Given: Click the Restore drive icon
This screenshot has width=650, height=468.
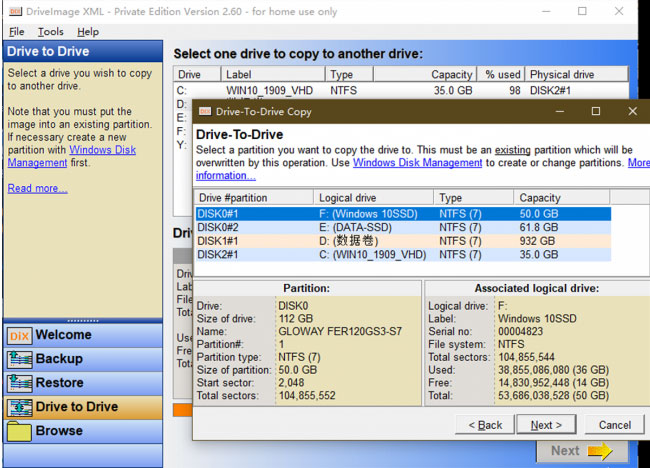Looking at the screenshot, I should (x=19, y=383).
